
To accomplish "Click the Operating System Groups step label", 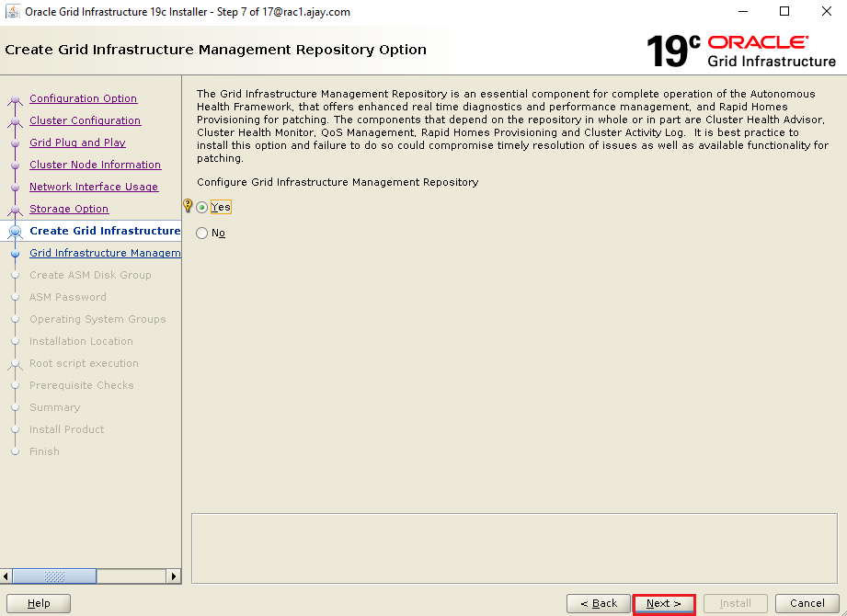I will coord(97,319).
